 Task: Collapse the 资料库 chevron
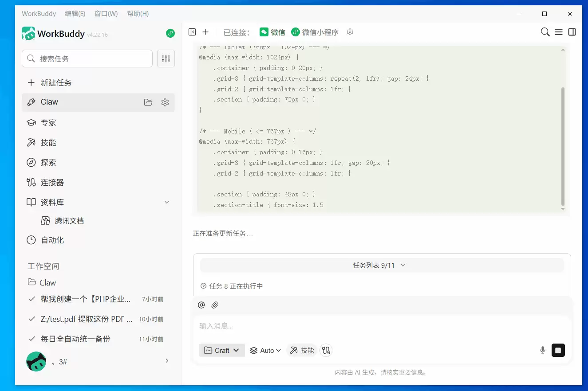point(167,202)
